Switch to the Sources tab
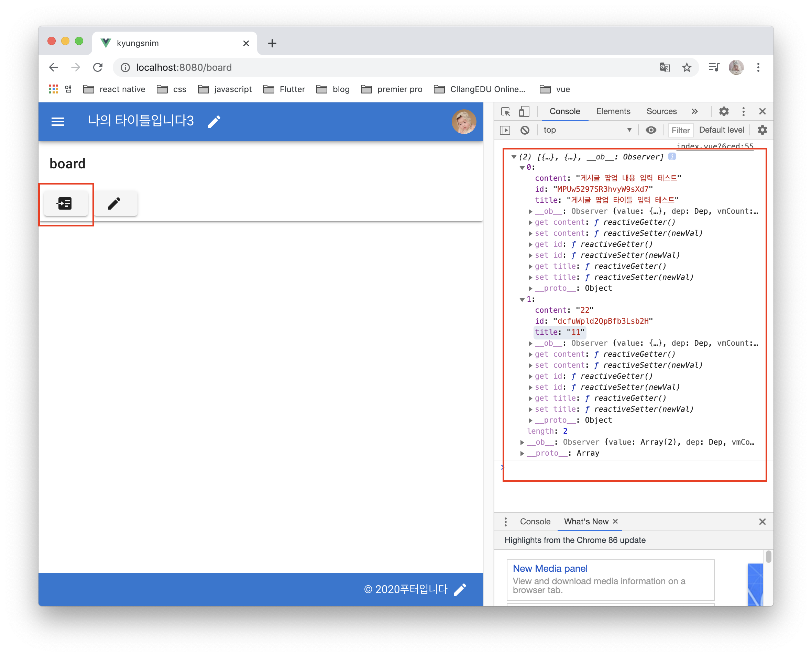The image size is (812, 657). point(661,112)
